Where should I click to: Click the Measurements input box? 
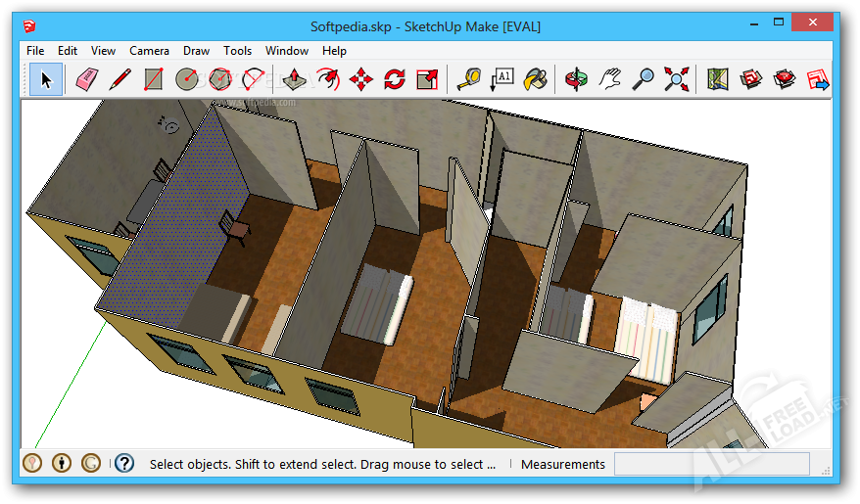(711, 464)
